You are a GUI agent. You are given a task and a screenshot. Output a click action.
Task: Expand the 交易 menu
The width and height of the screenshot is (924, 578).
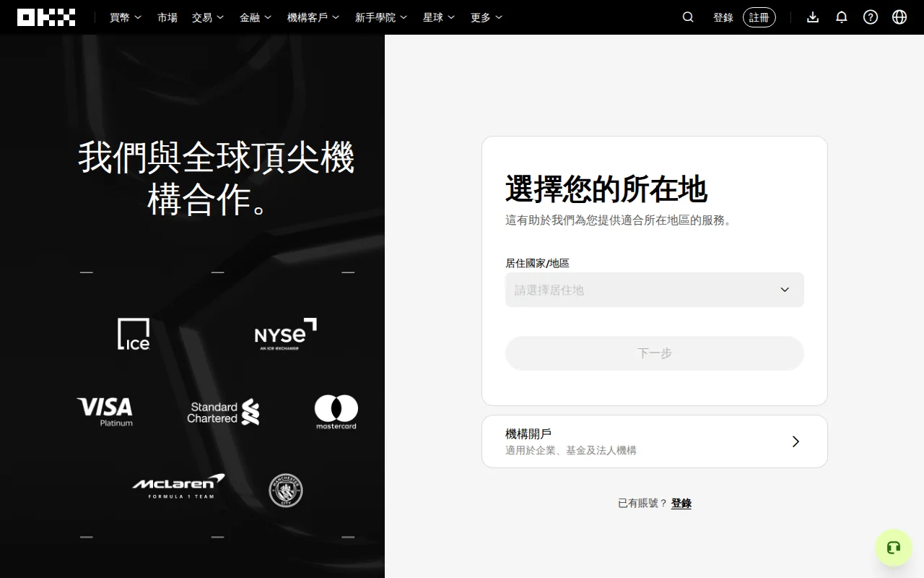click(208, 17)
